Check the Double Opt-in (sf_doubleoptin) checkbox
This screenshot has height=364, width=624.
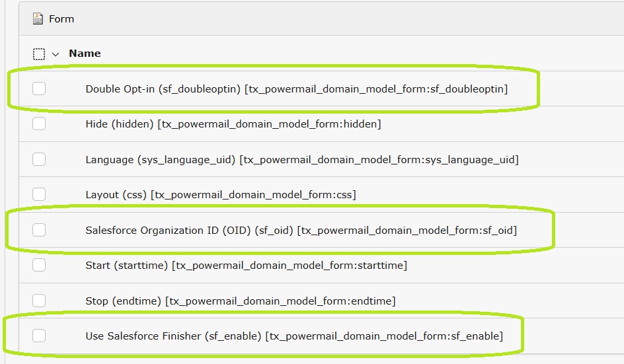tap(39, 89)
